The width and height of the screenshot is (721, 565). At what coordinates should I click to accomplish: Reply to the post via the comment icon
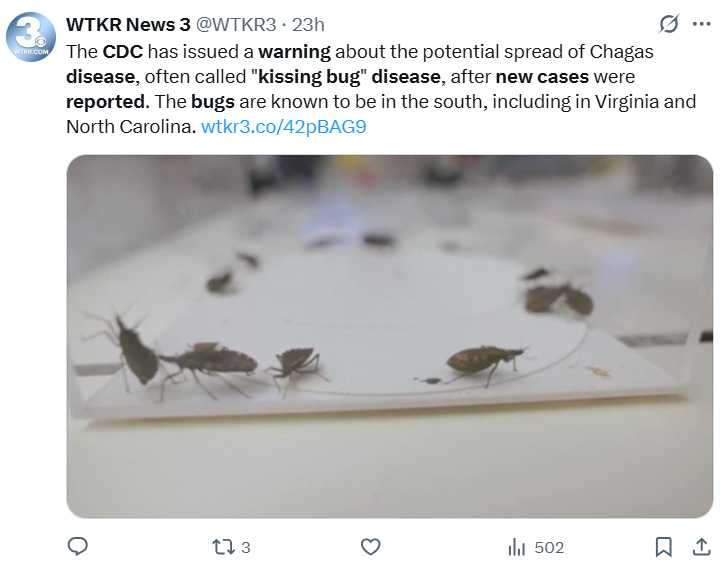click(78, 547)
